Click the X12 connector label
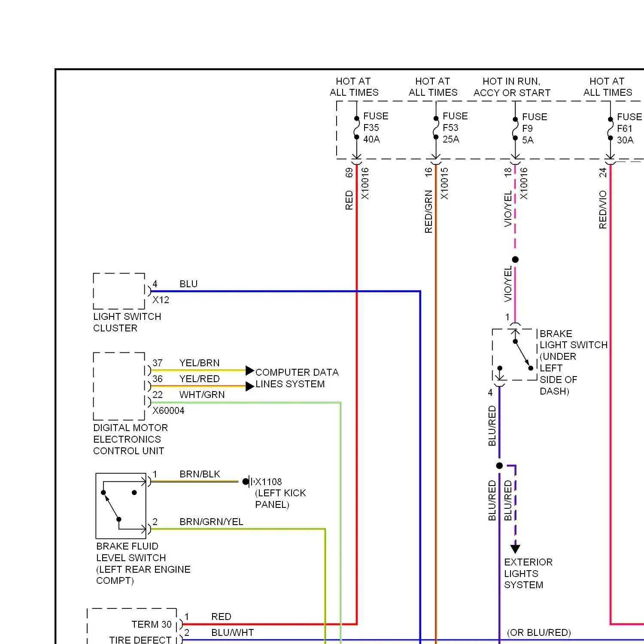This screenshot has height=644, width=644. (161, 300)
